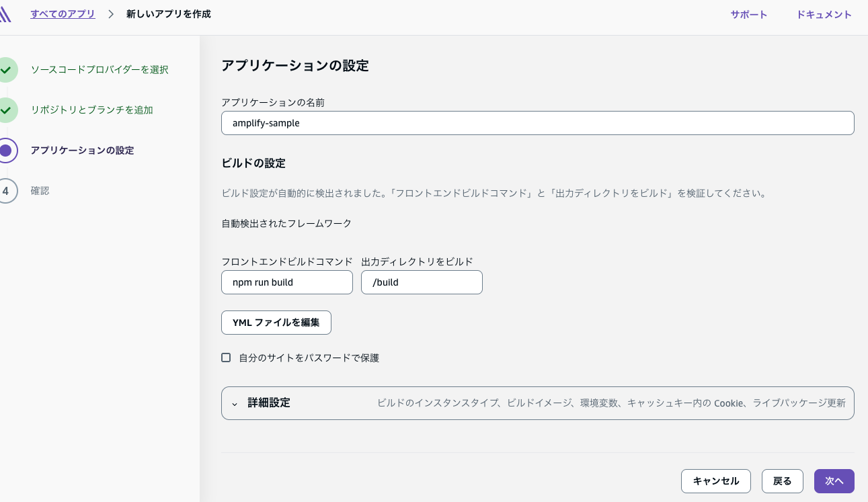Open the ドキュメント link

(824, 15)
